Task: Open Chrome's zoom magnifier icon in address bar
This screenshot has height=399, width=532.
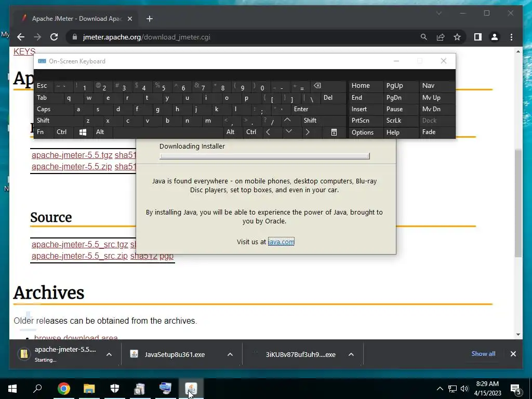Action: [x=424, y=37]
